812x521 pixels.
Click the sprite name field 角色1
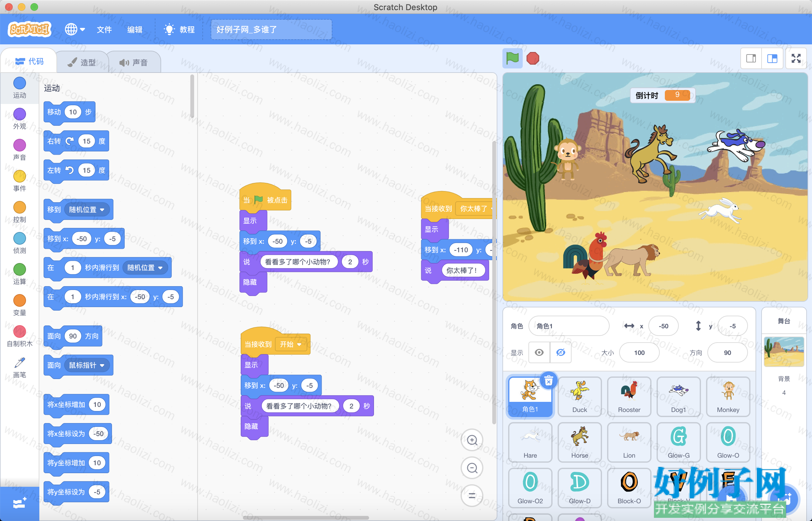[x=569, y=326]
